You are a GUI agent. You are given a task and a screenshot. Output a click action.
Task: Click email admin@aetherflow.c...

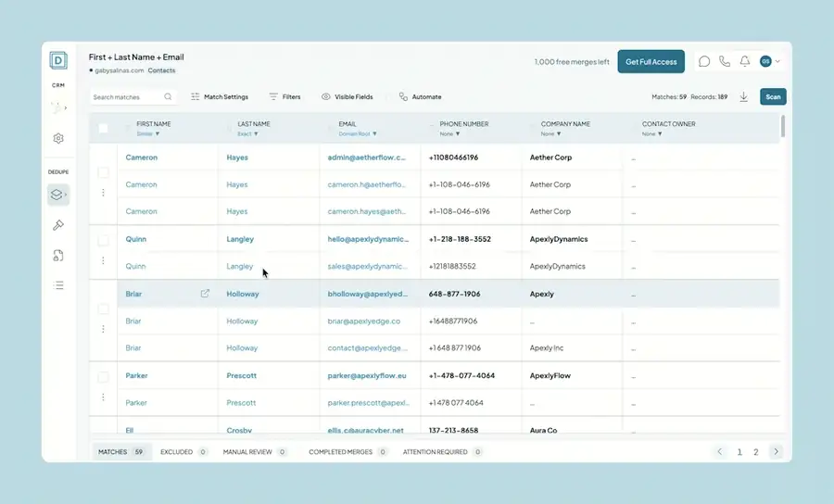(366, 157)
